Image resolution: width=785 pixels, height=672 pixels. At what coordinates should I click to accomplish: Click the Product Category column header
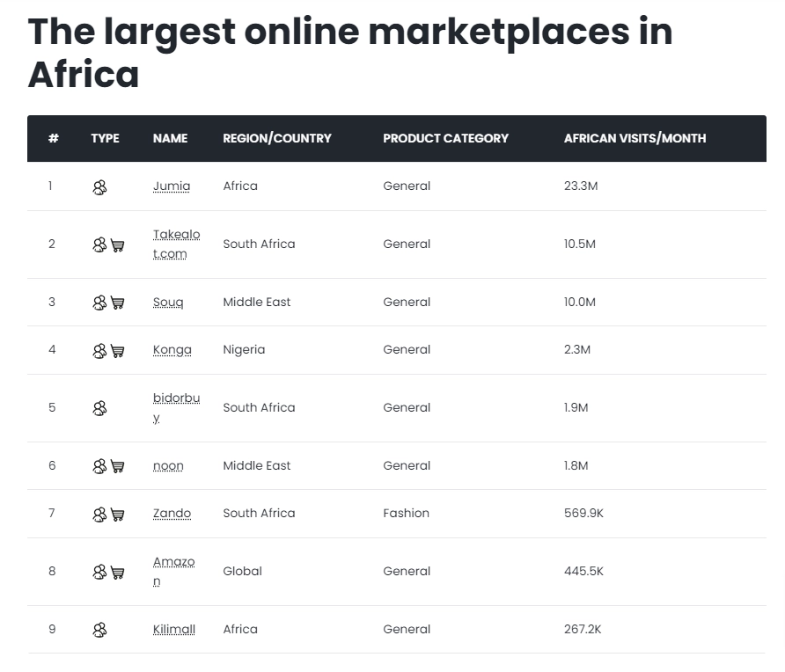pos(445,139)
